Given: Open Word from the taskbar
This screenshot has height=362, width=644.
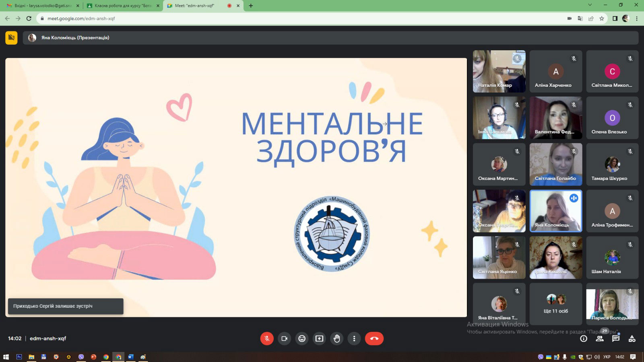Looking at the screenshot, I should point(130,357).
